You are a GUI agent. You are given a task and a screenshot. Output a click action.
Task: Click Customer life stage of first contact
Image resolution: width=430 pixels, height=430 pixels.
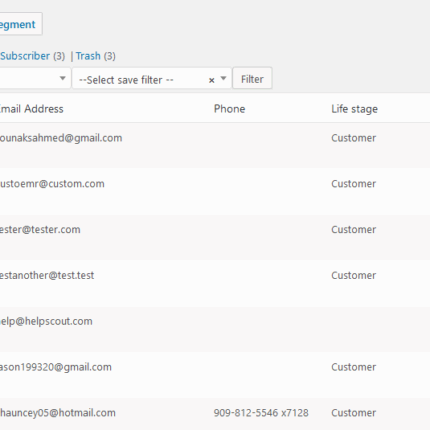[353, 138]
